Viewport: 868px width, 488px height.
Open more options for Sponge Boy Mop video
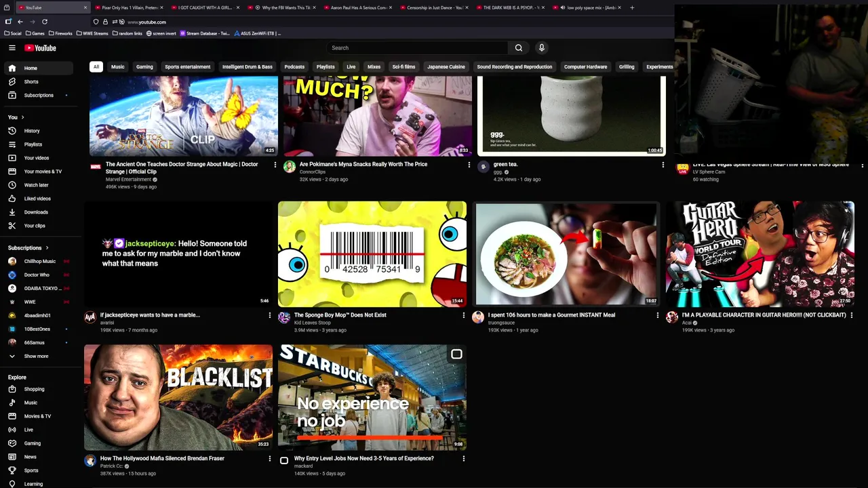pyautogui.click(x=463, y=315)
